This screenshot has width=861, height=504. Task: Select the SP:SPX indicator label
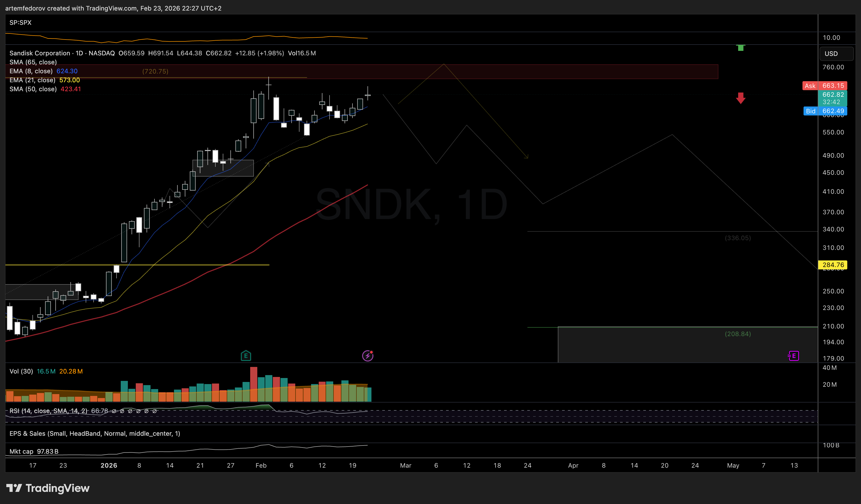pyautogui.click(x=21, y=23)
